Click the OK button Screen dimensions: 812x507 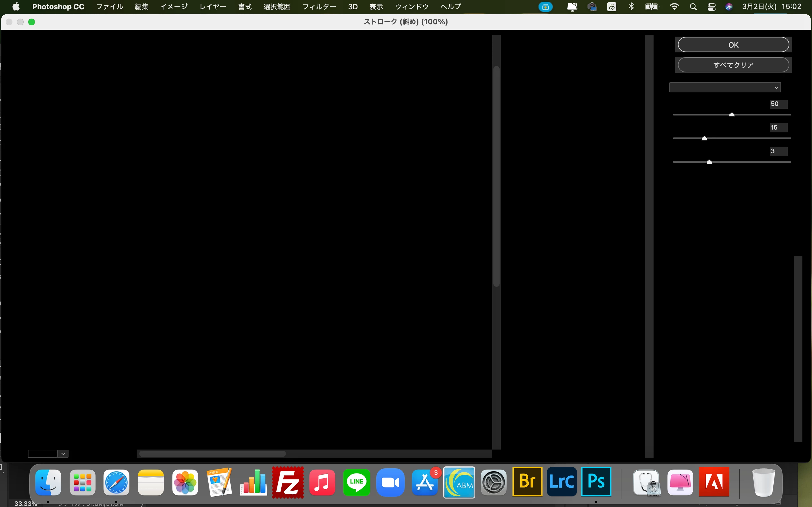[x=733, y=45]
